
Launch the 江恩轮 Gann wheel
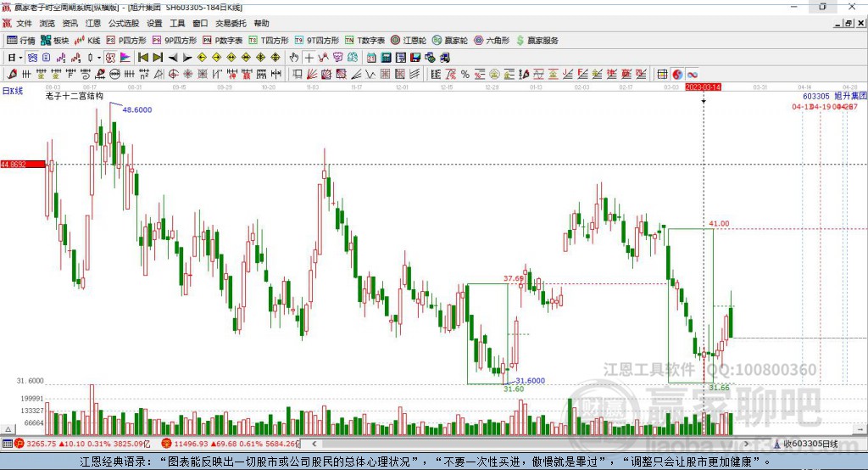409,41
